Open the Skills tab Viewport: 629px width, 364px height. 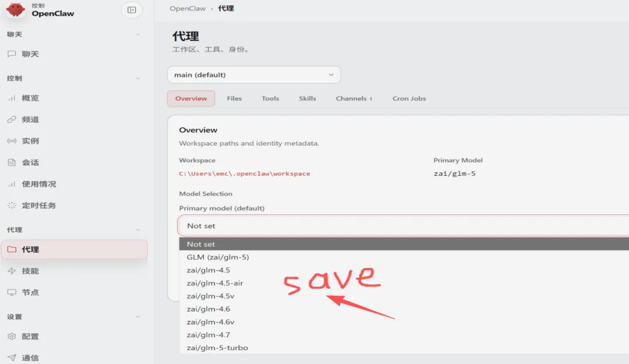[x=308, y=98]
